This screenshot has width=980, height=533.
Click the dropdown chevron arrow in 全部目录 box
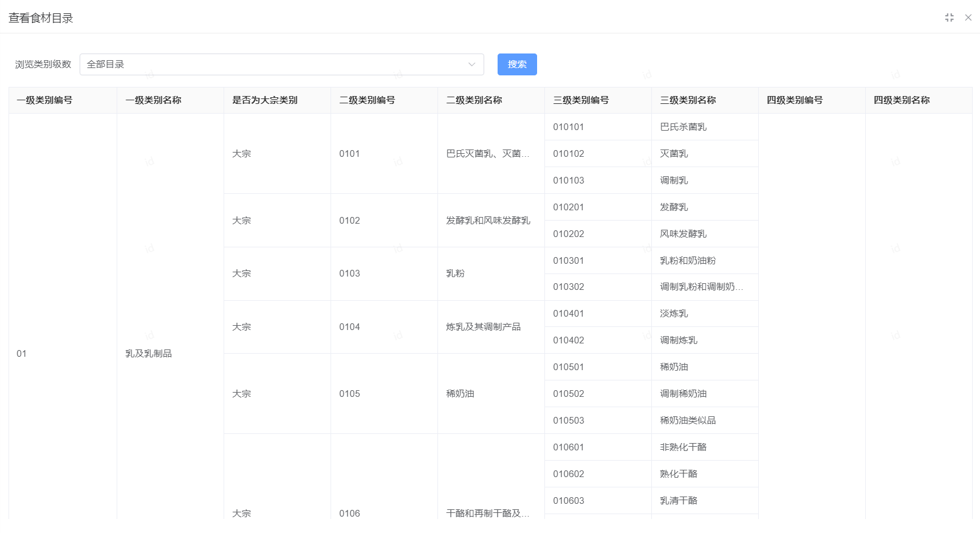pyautogui.click(x=471, y=64)
